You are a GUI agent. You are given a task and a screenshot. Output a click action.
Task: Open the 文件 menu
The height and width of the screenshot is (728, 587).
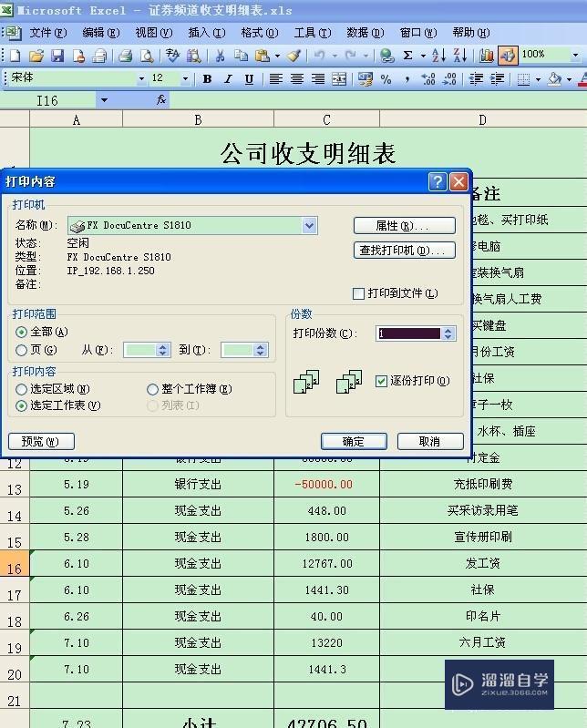coord(48,33)
